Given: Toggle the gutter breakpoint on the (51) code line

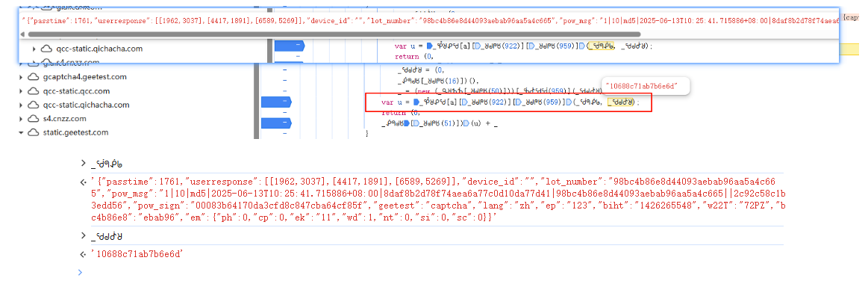Looking at the screenshot, I should (275, 123).
